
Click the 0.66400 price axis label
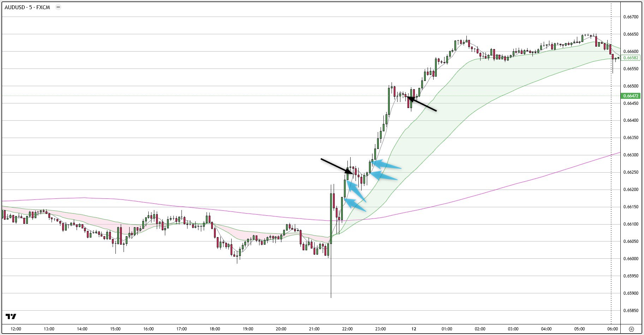(631, 120)
